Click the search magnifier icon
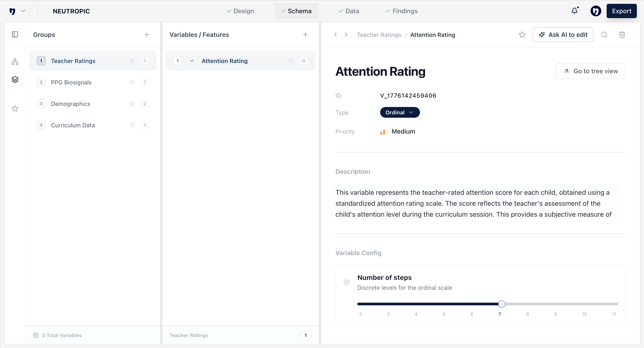This screenshot has width=644, height=348. tap(604, 35)
